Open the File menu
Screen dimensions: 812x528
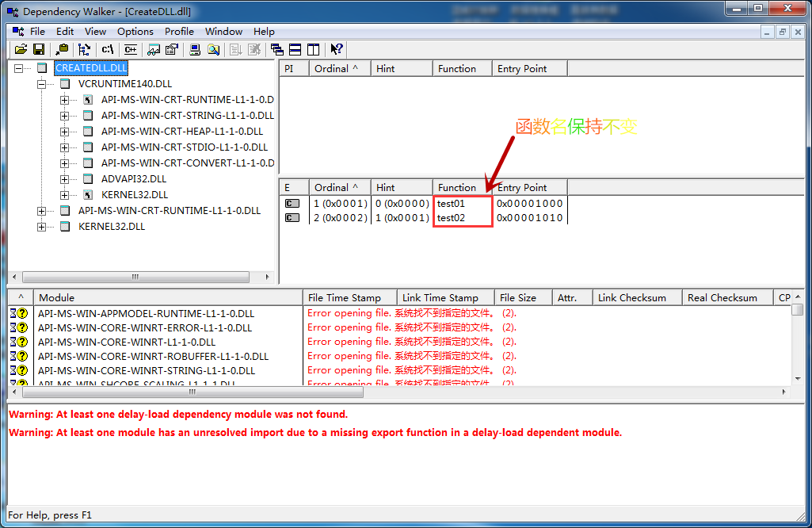[x=37, y=32]
